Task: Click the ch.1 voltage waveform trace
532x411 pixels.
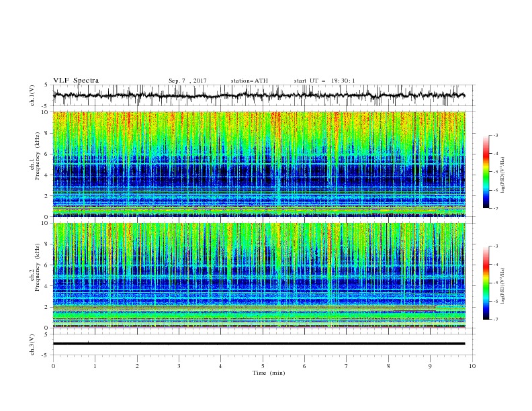Action: 259,95
